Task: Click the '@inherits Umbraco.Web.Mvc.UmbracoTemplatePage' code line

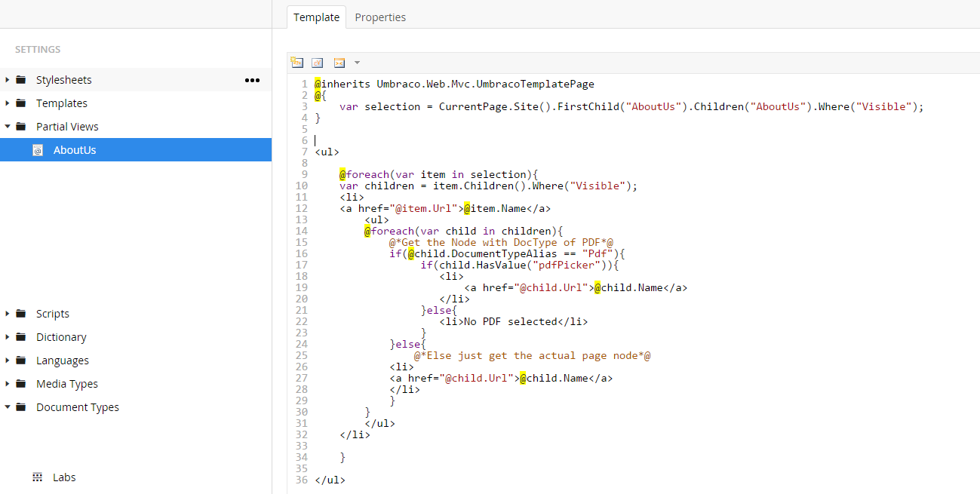Action: (455, 84)
